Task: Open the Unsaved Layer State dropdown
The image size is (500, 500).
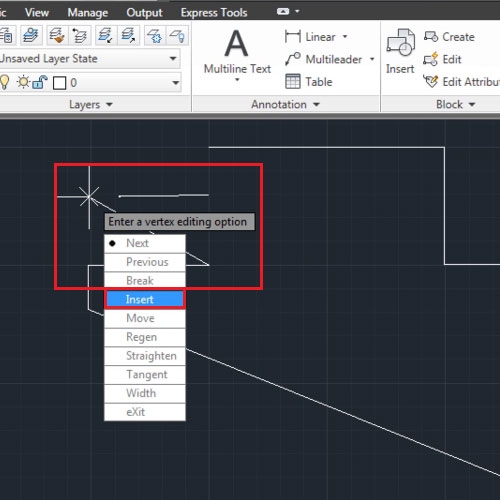Action: (x=90, y=59)
